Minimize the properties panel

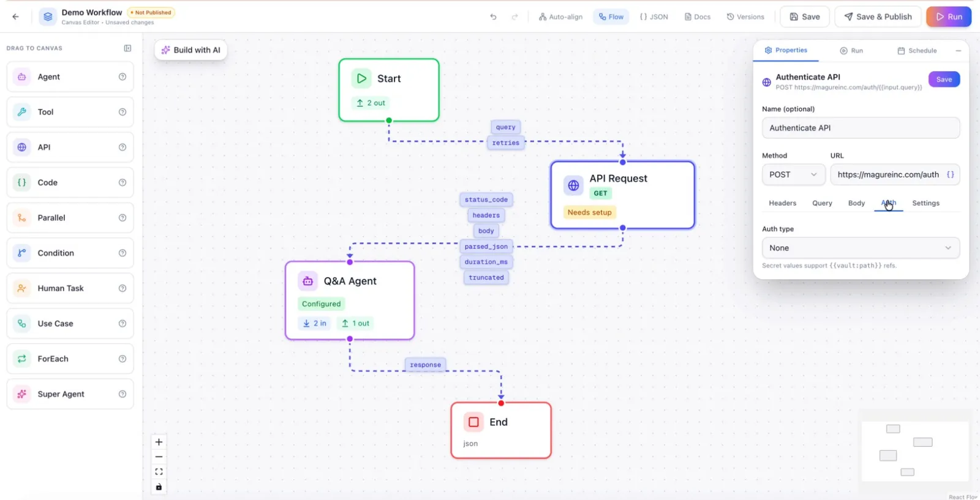958,51
